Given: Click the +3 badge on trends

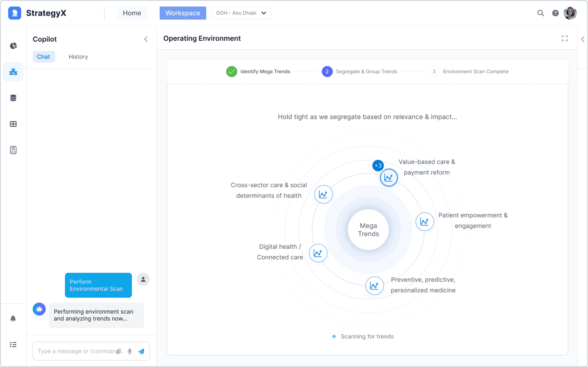Looking at the screenshot, I should [378, 165].
